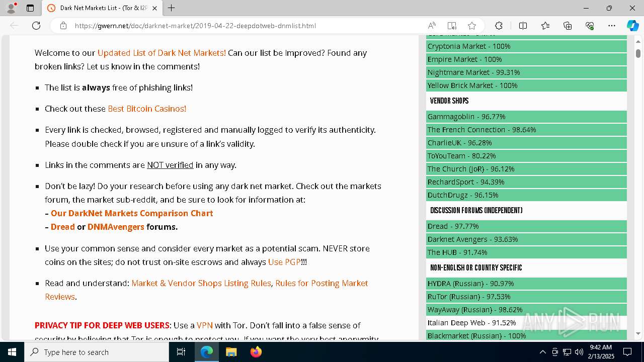Select RechardSport - 94.39% row
Image resolution: width=644 pixels, height=362 pixels.
[x=526, y=182]
